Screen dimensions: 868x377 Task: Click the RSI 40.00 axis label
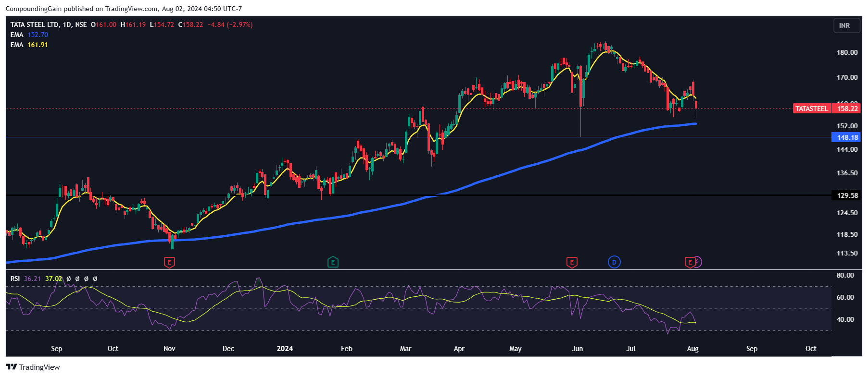click(845, 319)
